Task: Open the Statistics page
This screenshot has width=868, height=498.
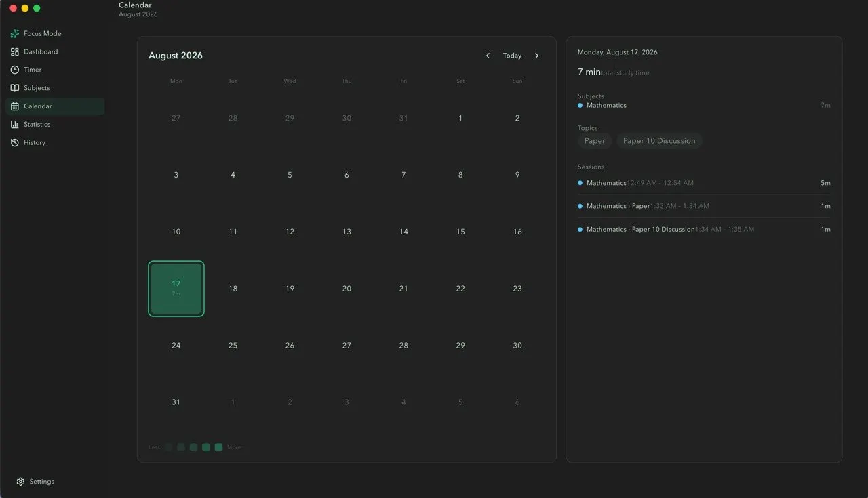Action: tap(55, 125)
